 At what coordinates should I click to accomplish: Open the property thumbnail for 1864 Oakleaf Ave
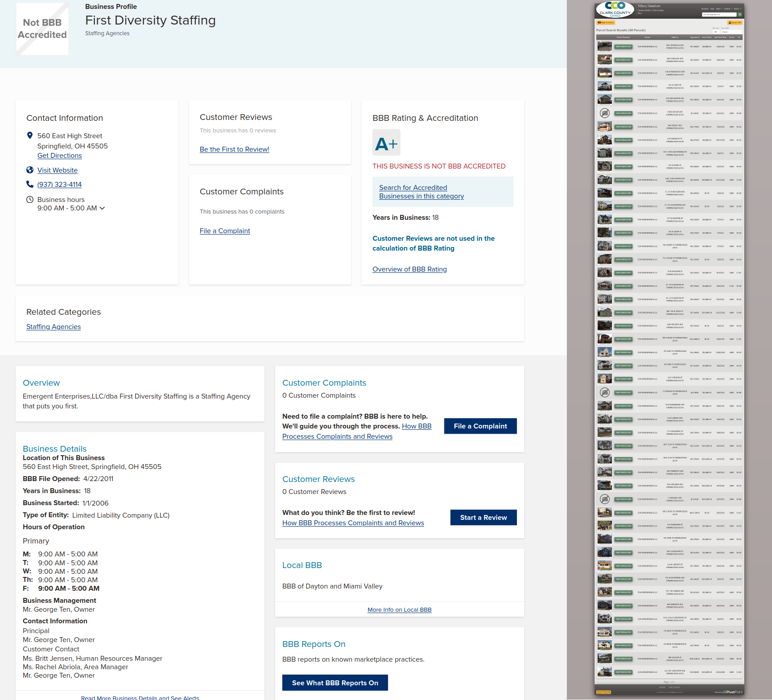coord(604,60)
